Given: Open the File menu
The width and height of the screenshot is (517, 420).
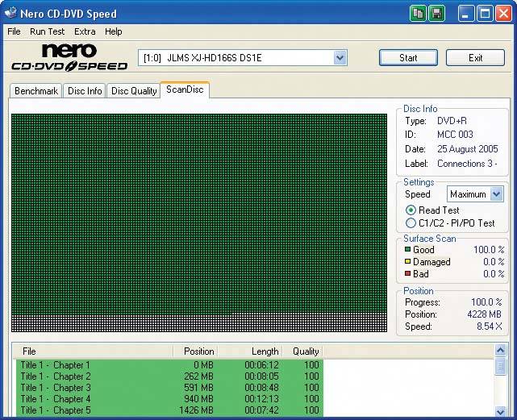Looking at the screenshot, I should [14, 31].
